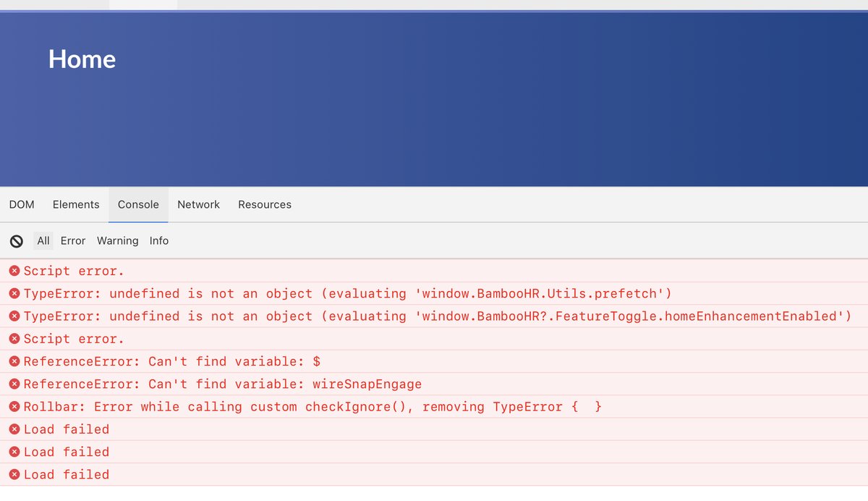Clear the console using the ban icon

(x=17, y=241)
